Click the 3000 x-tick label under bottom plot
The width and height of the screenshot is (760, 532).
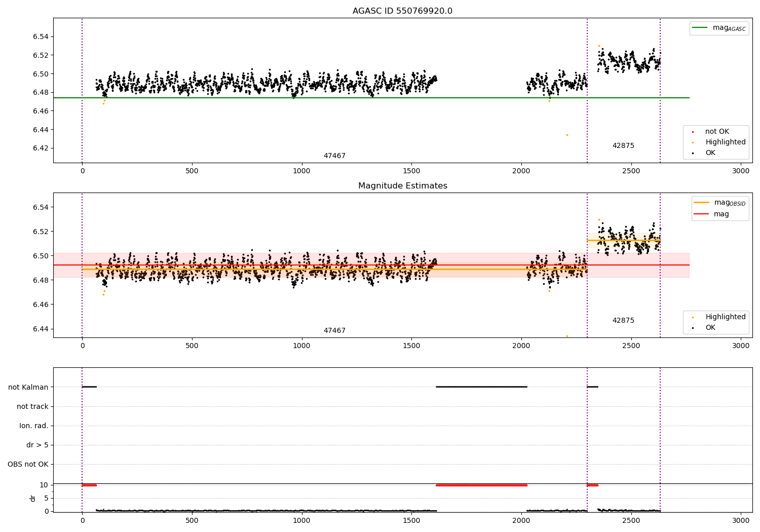pyautogui.click(x=741, y=520)
